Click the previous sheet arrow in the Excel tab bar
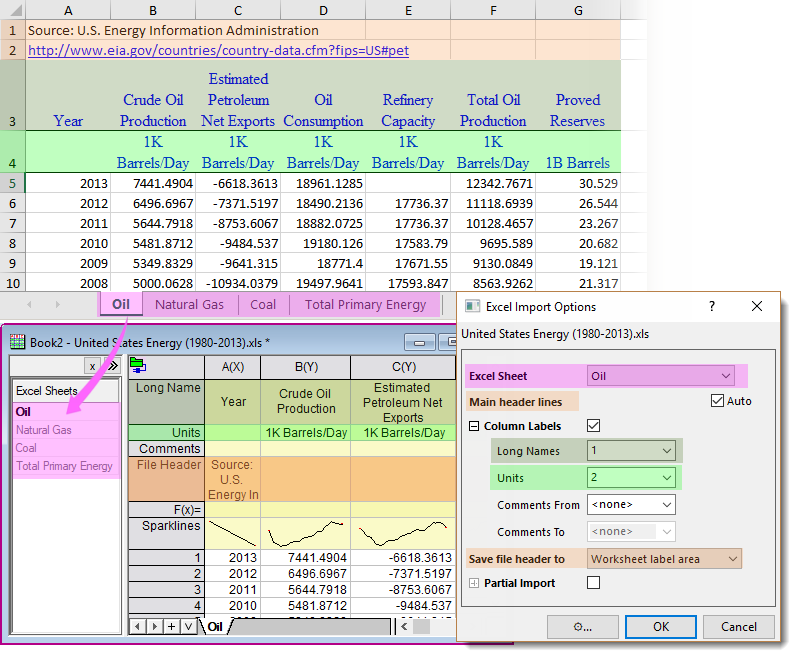Viewport: 790px width, 651px height. point(29,304)
